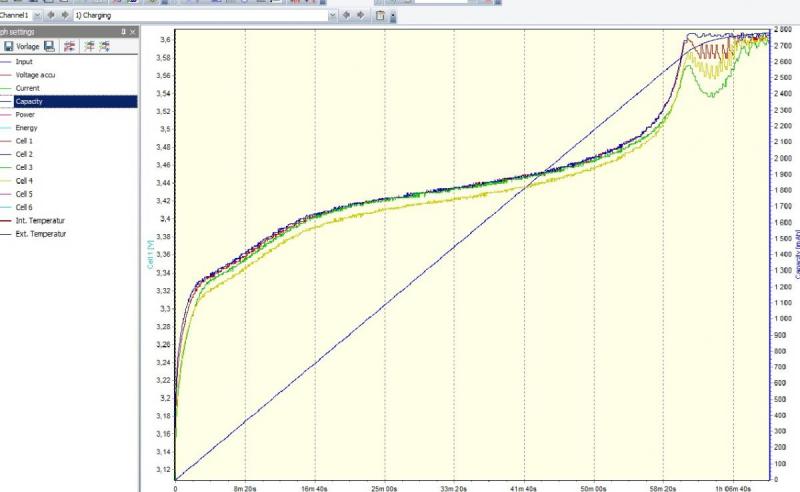Pin the graph settings panel
Screen dimensions: 800x492
click(x=123, y=32)
